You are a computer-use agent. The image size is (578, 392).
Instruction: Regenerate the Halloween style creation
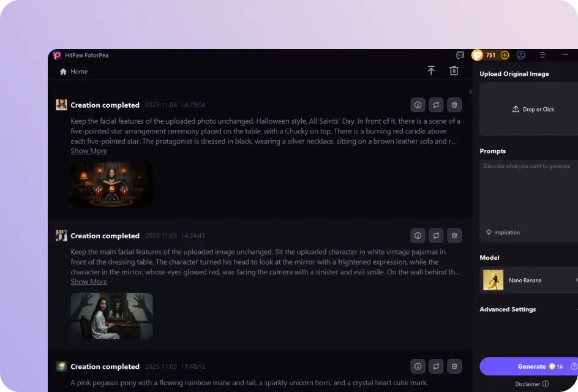tap(436, 105)
